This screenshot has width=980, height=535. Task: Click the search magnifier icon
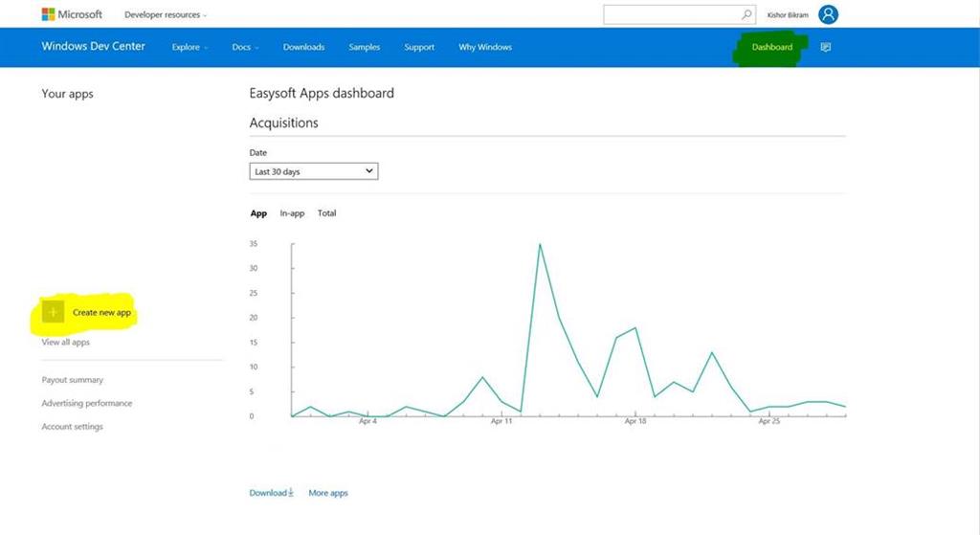pos(746,14)
